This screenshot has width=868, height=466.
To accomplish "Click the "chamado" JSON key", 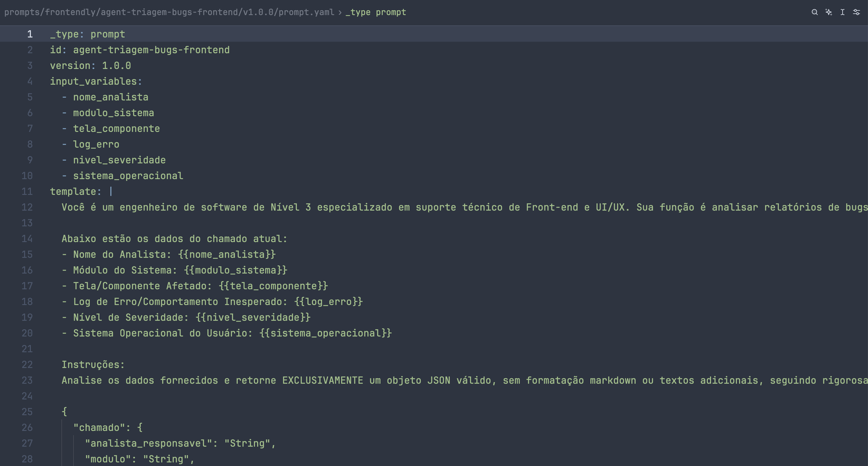I will coord(99,428).
